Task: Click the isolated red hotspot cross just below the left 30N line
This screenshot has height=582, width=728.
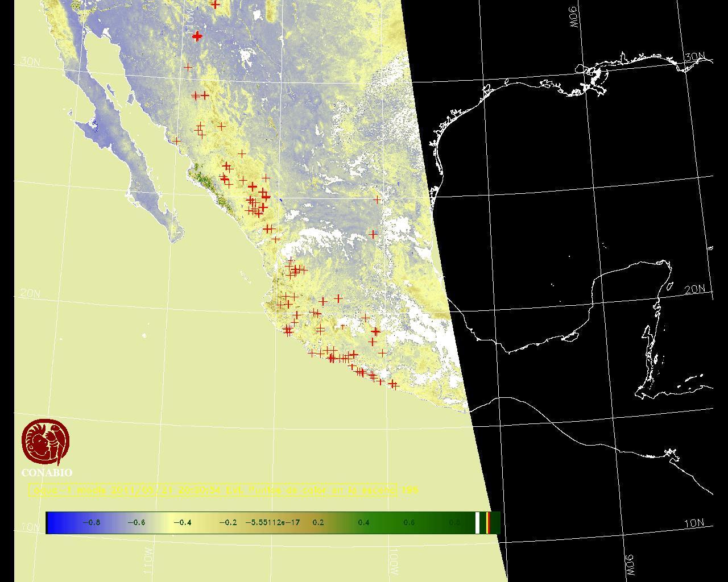Action: point(188,68)
